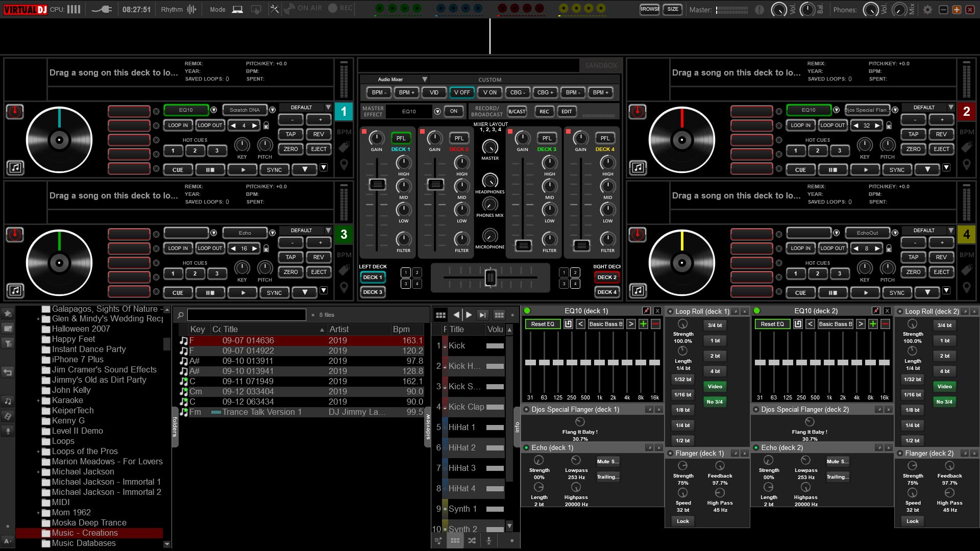Screen dimensions: 980x551
Task: Click star favorites icon in left sidebar
Action: [8, 313]
